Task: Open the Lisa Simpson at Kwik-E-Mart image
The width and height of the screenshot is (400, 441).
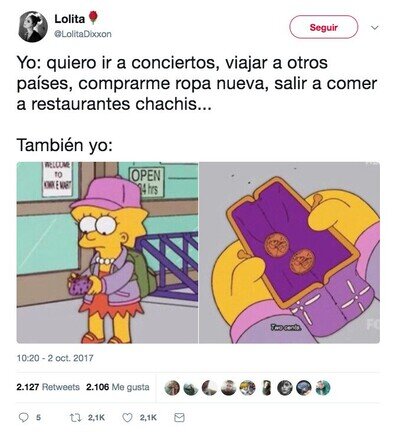Action: [107, 253]
